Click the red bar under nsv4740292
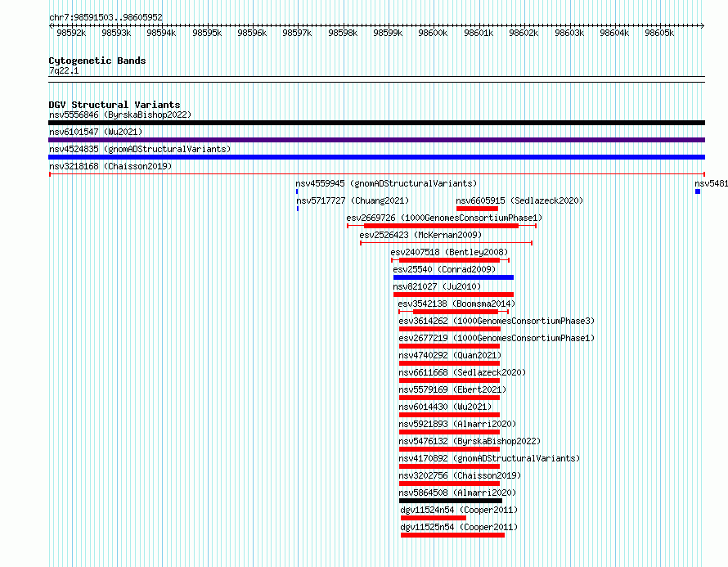 point(449,363)
